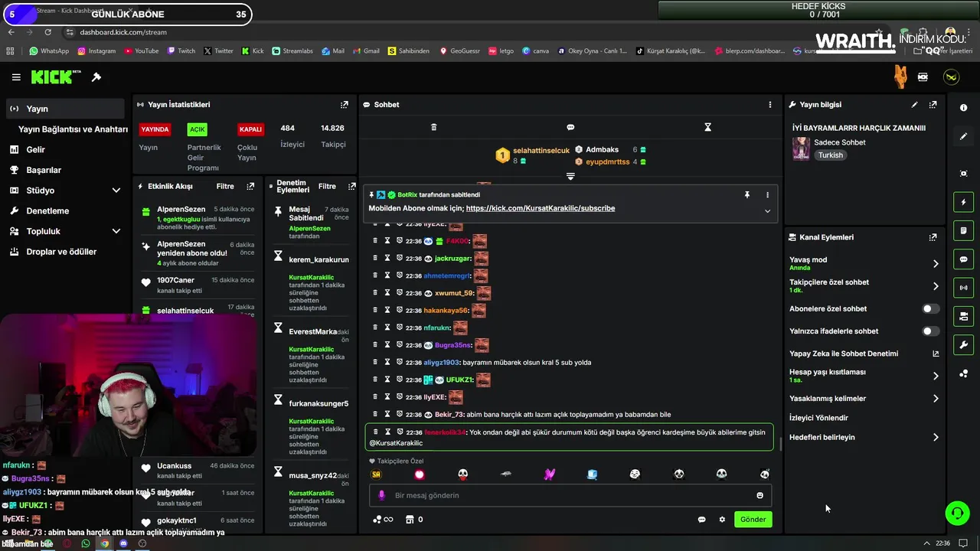Expand the Topluluk sidebar section
Image resolution: width=980 pixels, height=551 pixels.
pyautogui.click(x=116, y=231)
